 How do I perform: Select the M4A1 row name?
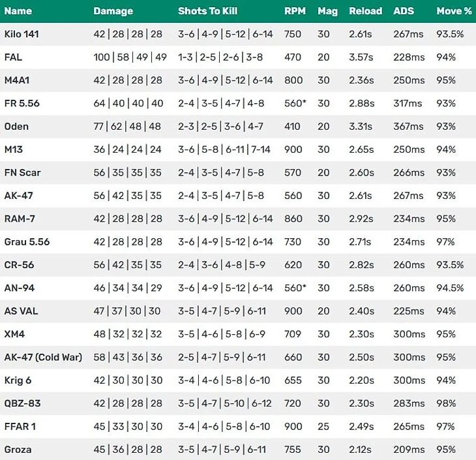coord(17,80)
